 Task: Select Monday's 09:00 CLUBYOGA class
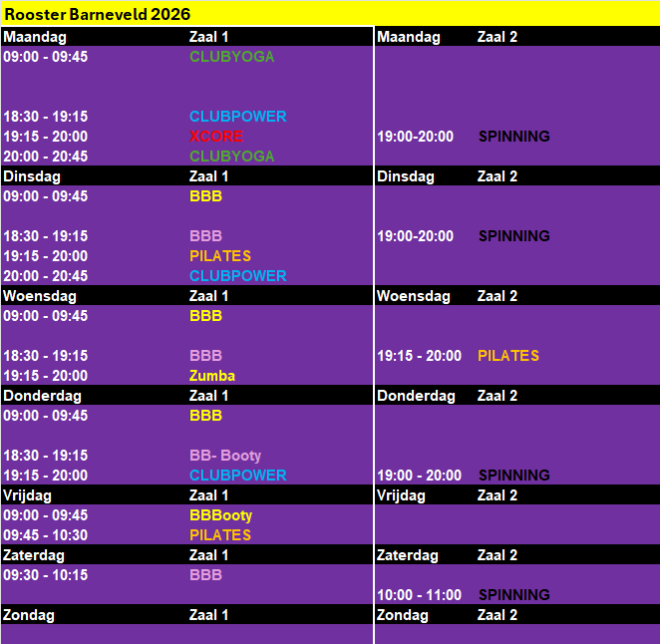(x=231, y=57)
